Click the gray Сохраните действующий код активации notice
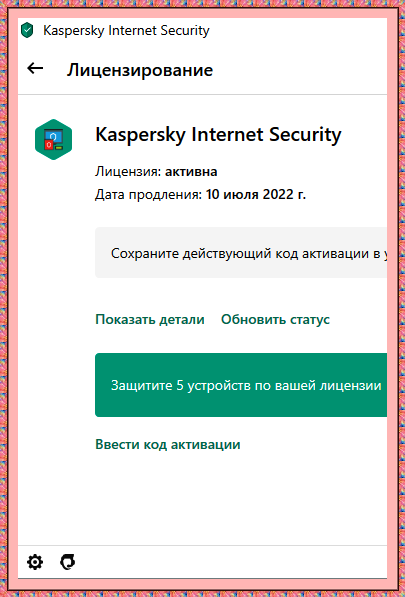405x597 pixels. tap(241, 253)
